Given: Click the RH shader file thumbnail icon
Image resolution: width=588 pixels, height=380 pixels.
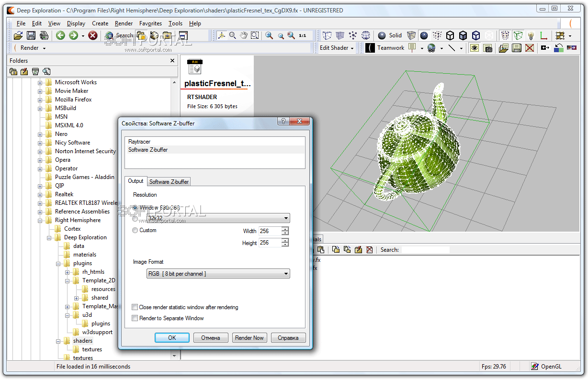Looking at the screenshot, I should click(x=194, y=67).
